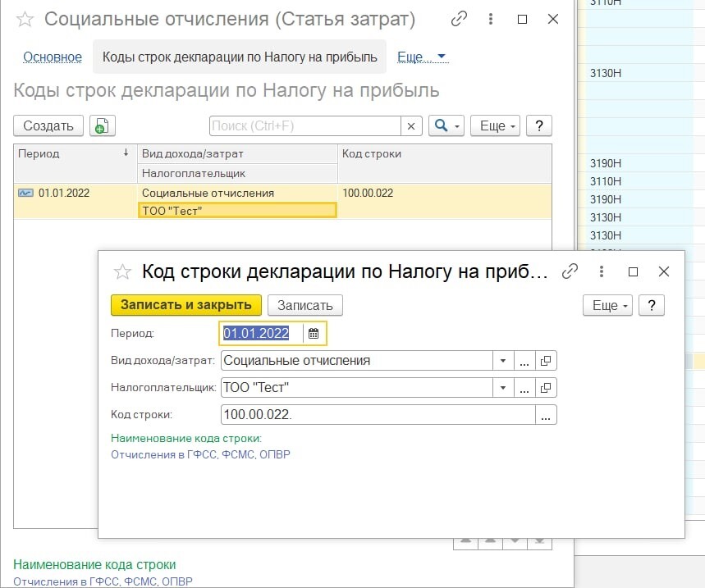The width and height of the screenshot is (705, 588).
Task: Add to favorites star in dialog title
Action: point(122,272)
